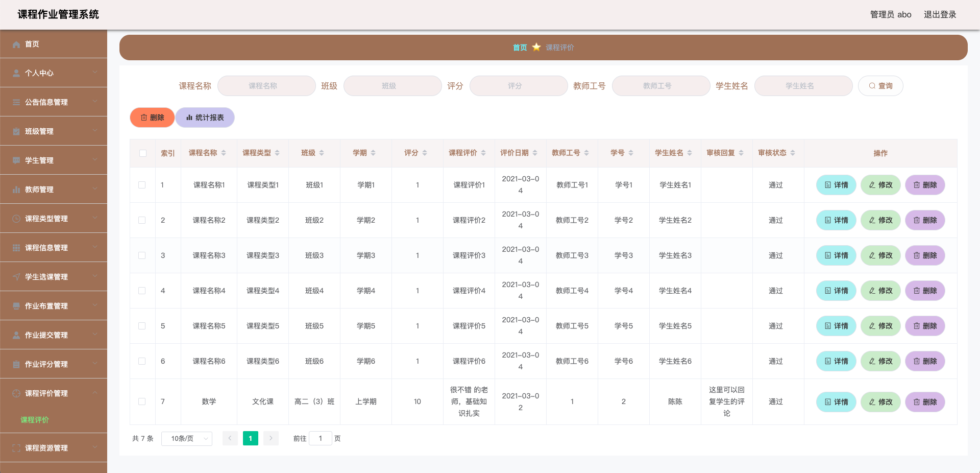This screenshot has width=980, height=473.
Task: Sort by 教师工号 column arrows
Action: click(586, 153)
